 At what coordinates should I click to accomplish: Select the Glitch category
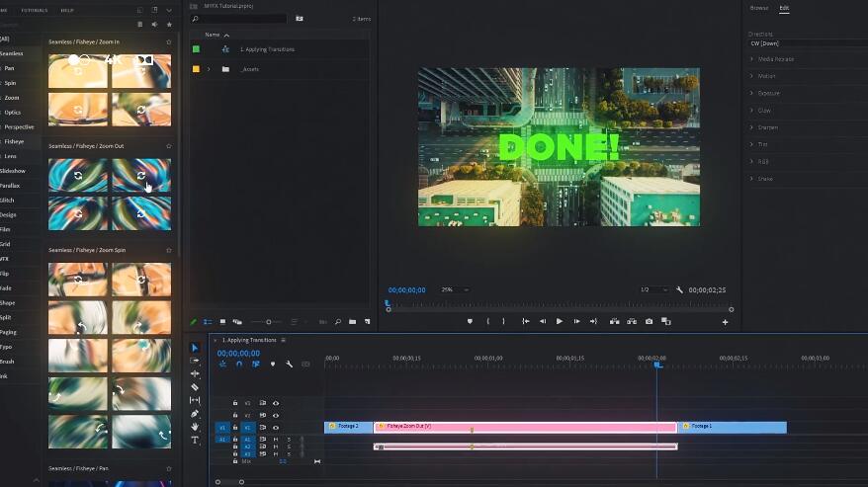[9, 200]
